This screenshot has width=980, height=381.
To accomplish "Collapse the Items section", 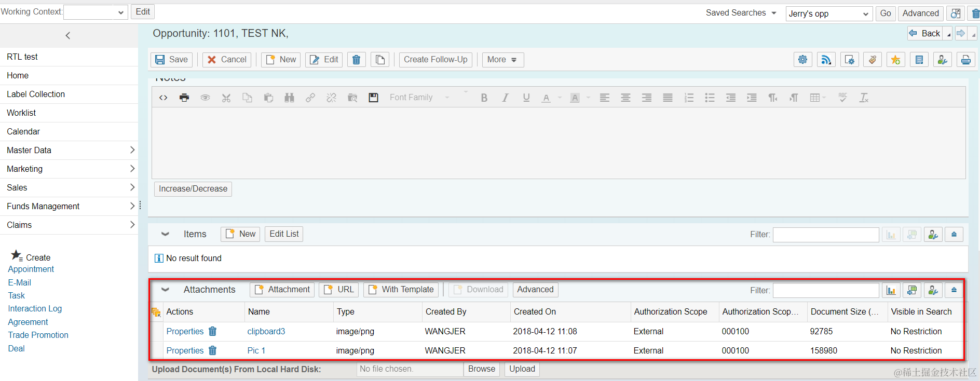I will 165,234.
